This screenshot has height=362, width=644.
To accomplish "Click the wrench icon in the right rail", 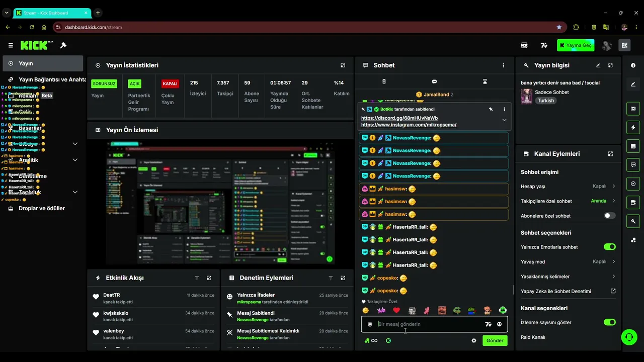I will pyautogui.click(x=633, y=221).
